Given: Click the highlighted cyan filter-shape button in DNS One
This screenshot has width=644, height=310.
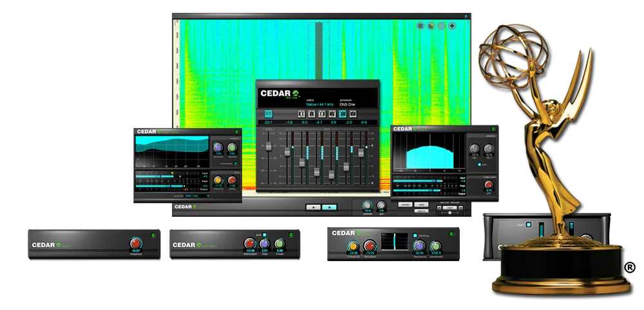Looking at the screenshot, I should point(343,114).
